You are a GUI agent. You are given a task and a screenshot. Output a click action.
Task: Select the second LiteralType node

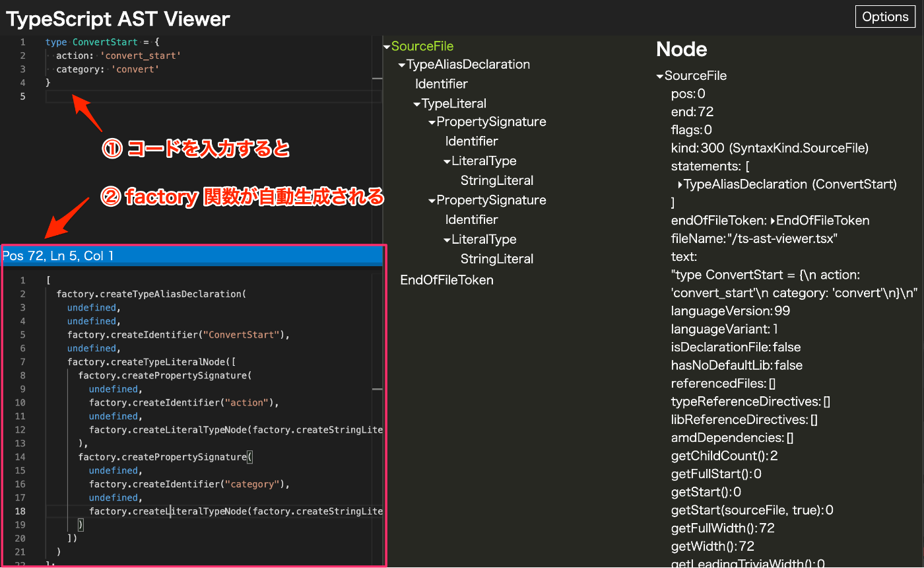tap(484, 240)
